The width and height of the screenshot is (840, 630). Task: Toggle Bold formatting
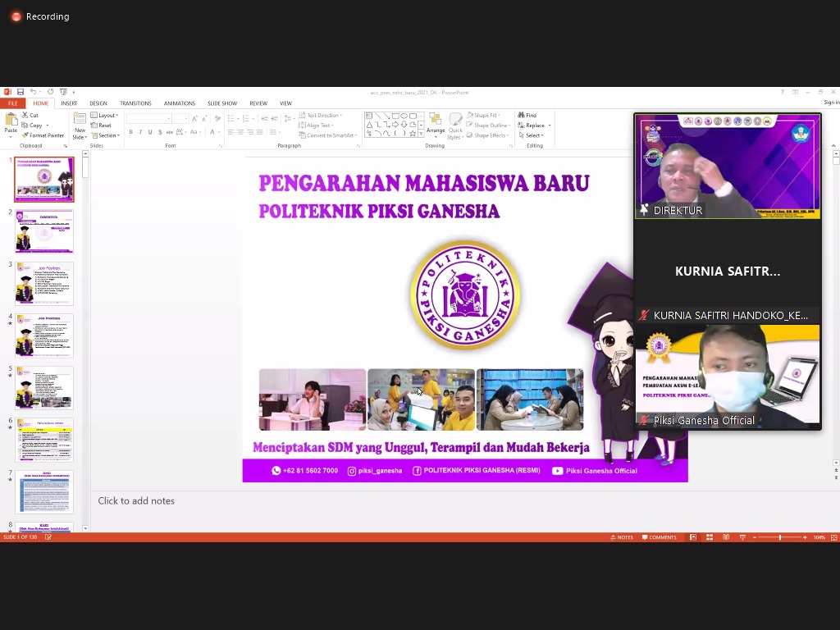pos(130,132)
